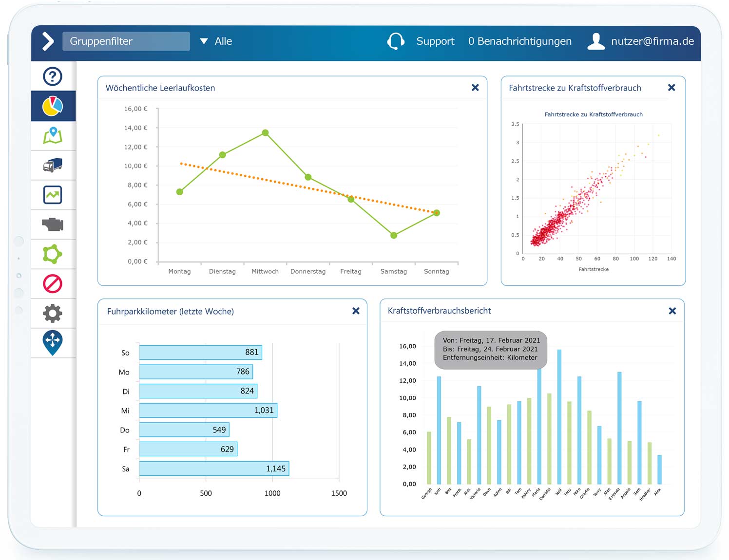Open the help question mark icon
Image resolution: width=729 pixels, height=560 pixels.
coord(53,76)
